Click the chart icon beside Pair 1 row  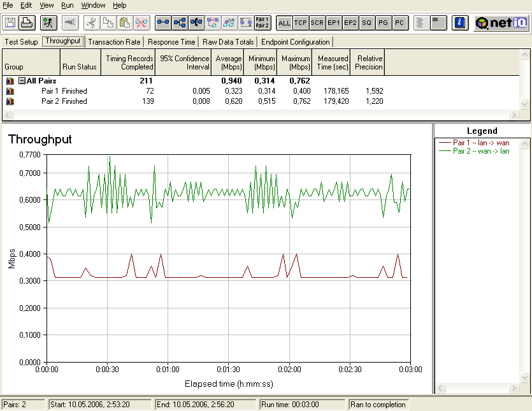(x=10, y=91)
